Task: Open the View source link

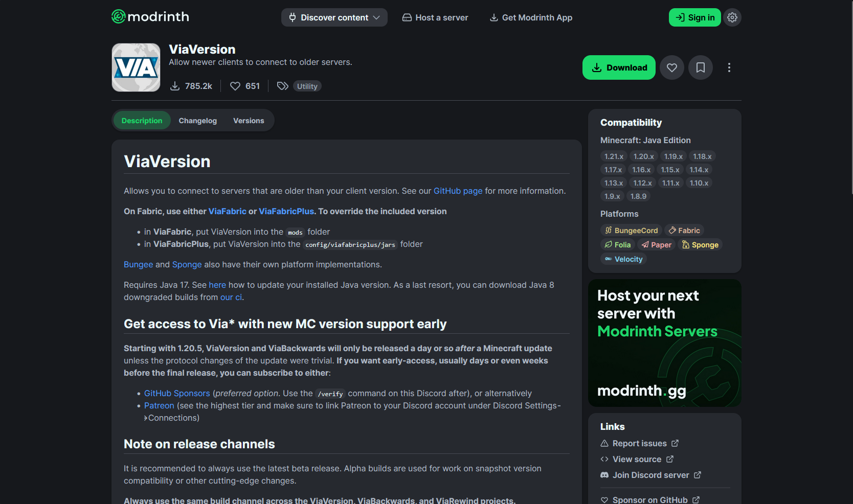Action: tap(637, 459)
